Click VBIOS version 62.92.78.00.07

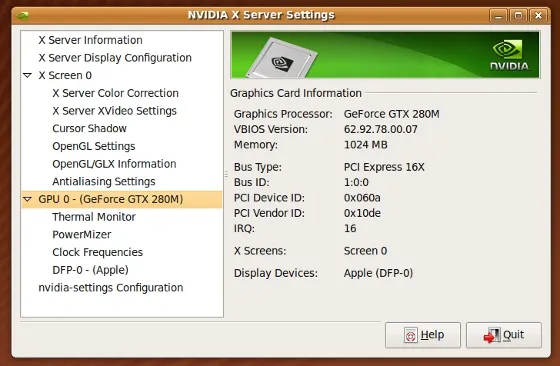[380, 129]
